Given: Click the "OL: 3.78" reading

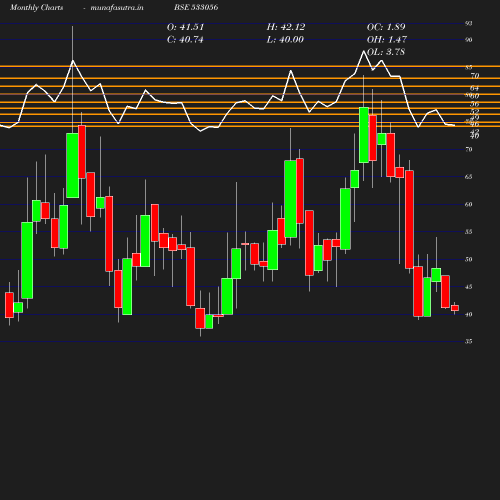Looking at the screenshot, I should click(386, 52).
